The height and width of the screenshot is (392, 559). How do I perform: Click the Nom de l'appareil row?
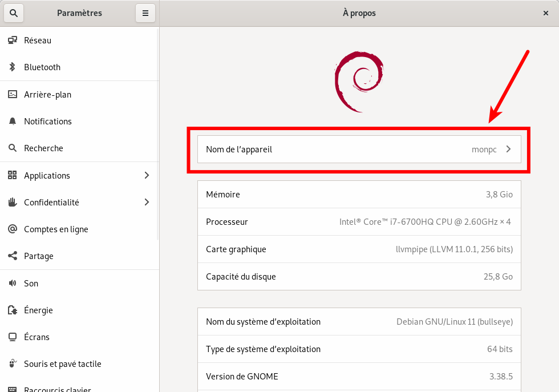(359, 149)
